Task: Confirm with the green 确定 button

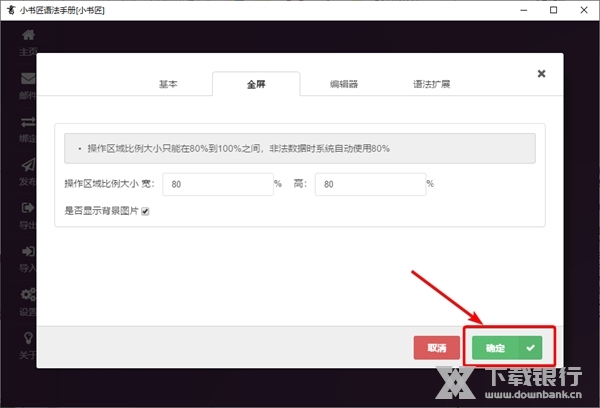Action: [507, 348]
